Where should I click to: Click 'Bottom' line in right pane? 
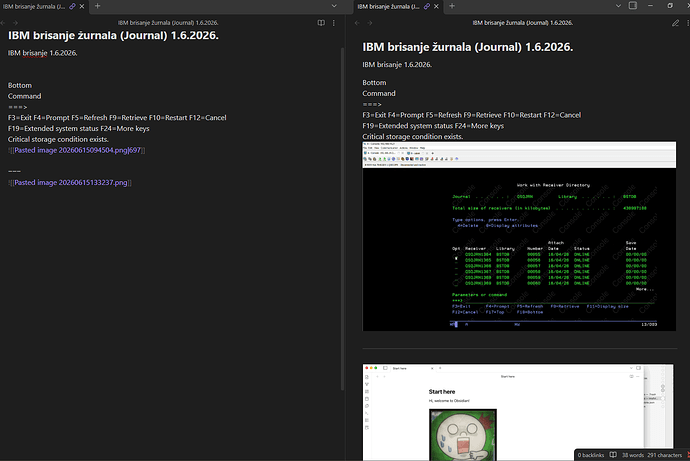[x=374, y=83]
